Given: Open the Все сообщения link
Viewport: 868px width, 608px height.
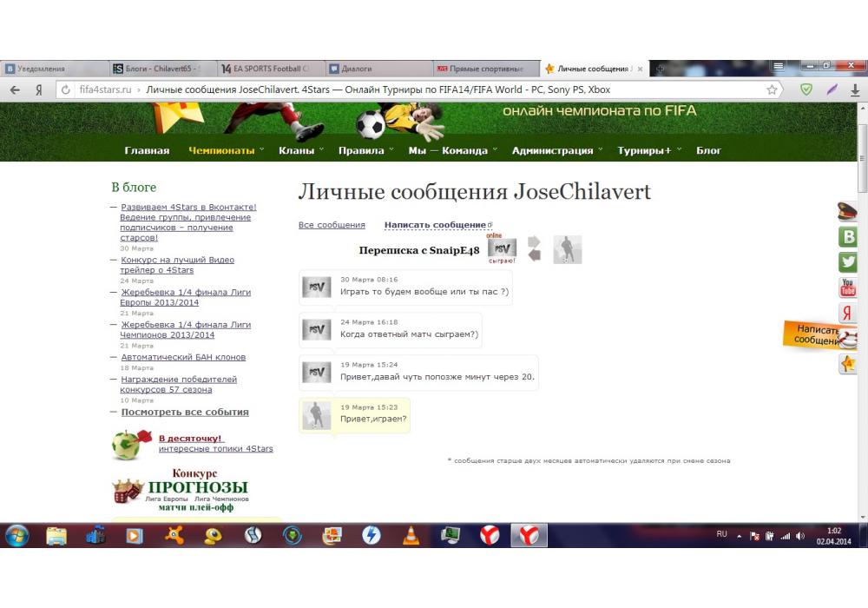Looking at the screenshot, I should [332, 225].
